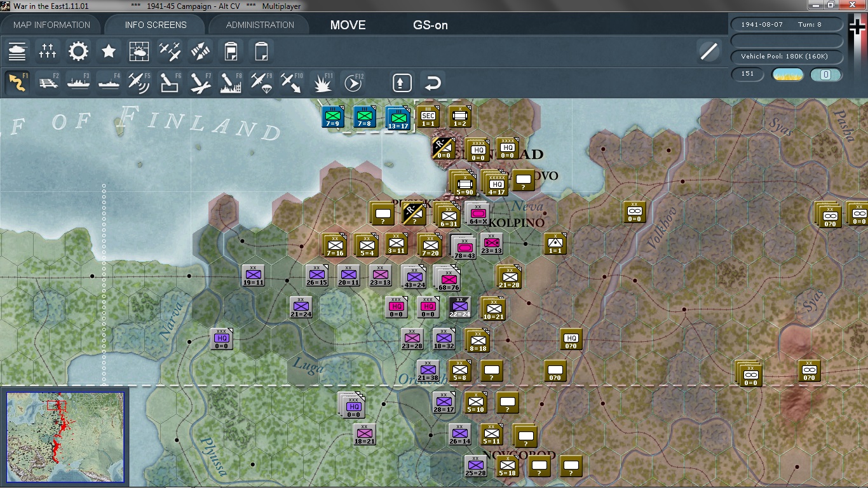Select the purple 21=38 infantry counter
This screenshot has width=868, height=488.
(428, 371)
